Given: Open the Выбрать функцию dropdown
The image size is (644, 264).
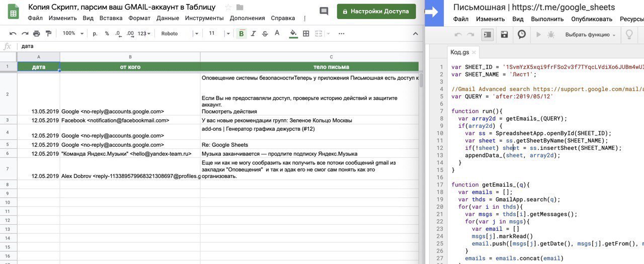Looking at the screenshot, I should coord(590,35).
